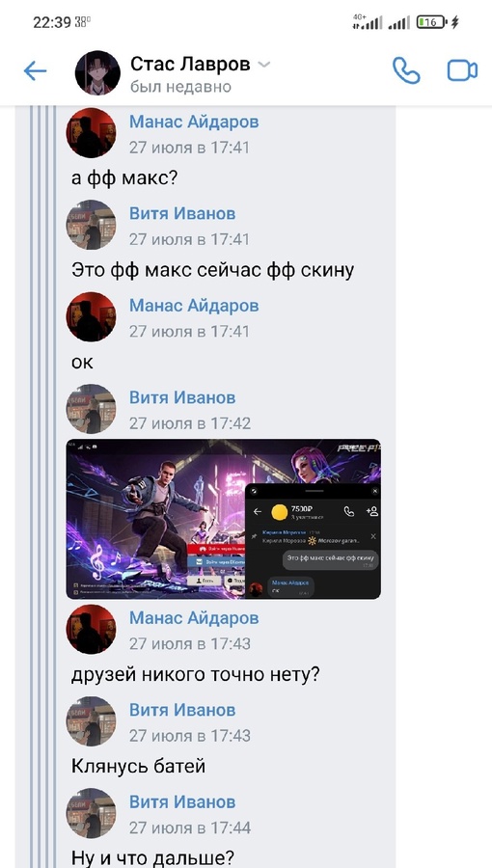Open Витя Иванов name link at 17:44
The image size is (492, 868).
[182, 801]
